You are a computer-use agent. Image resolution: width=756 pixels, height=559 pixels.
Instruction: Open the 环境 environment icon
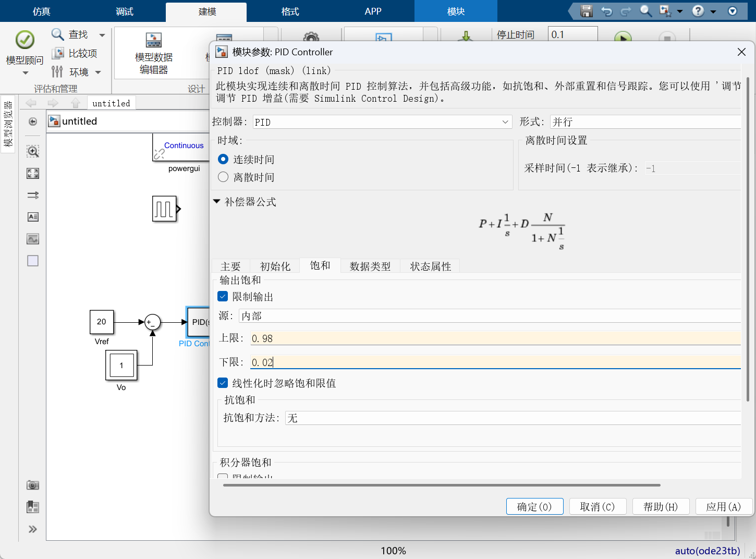pyautogui.click(x=57, y=71)
